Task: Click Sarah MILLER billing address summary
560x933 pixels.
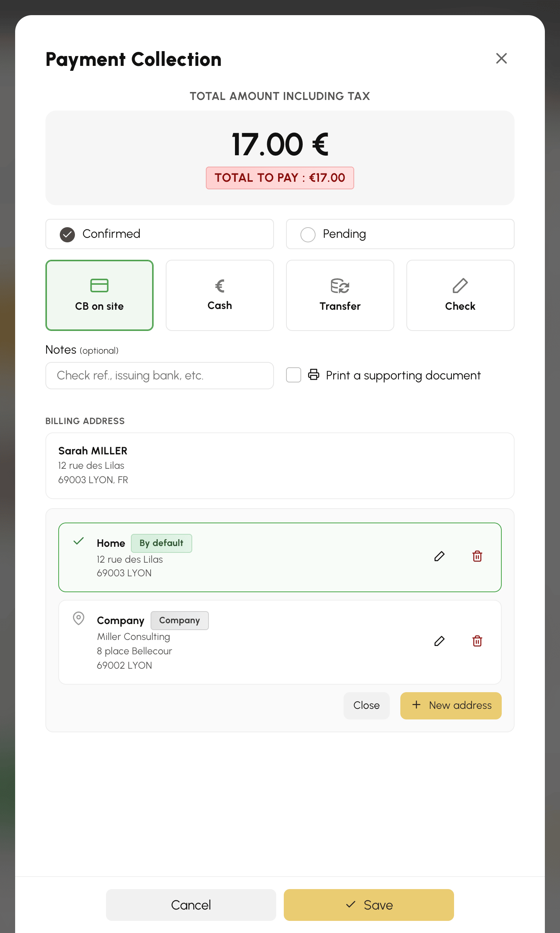Action: tap(280, 466)
